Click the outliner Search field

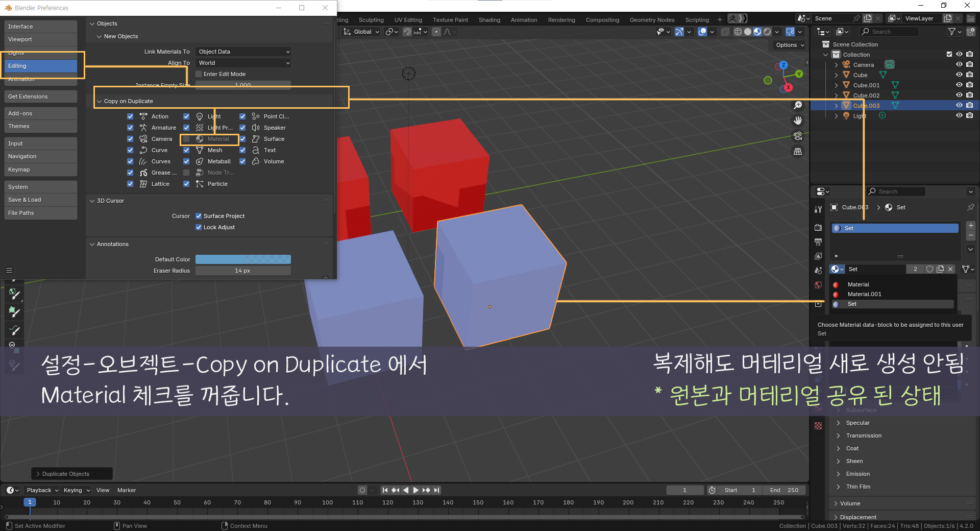point(889,32)
